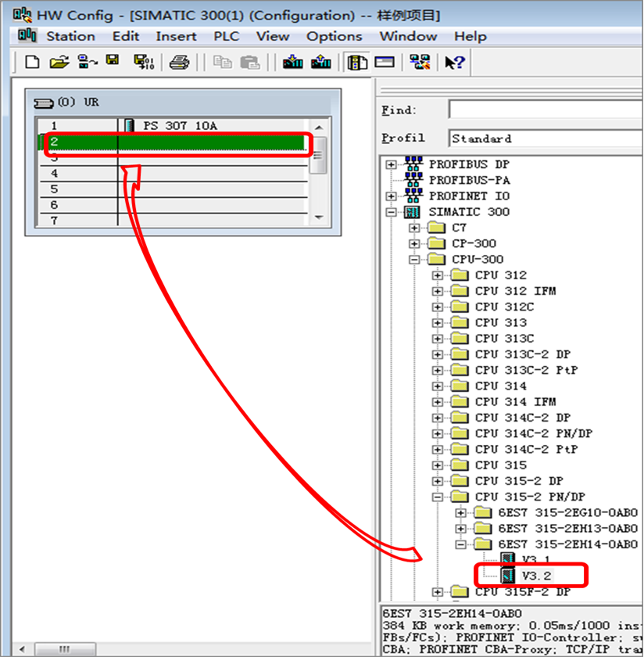Viewport: 644px width, 657px height.
Task: Click the CPU-300 folder icon
Action: click(436, 260)
